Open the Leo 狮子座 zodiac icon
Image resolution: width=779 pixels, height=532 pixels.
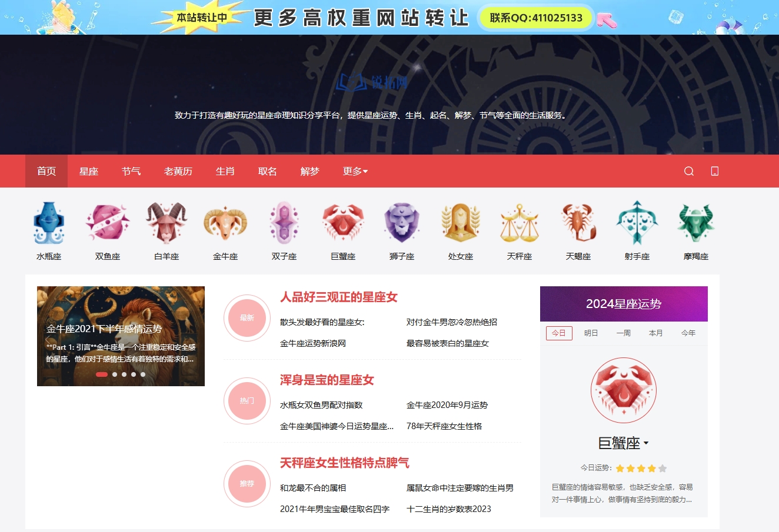click(x=402, y=223)
